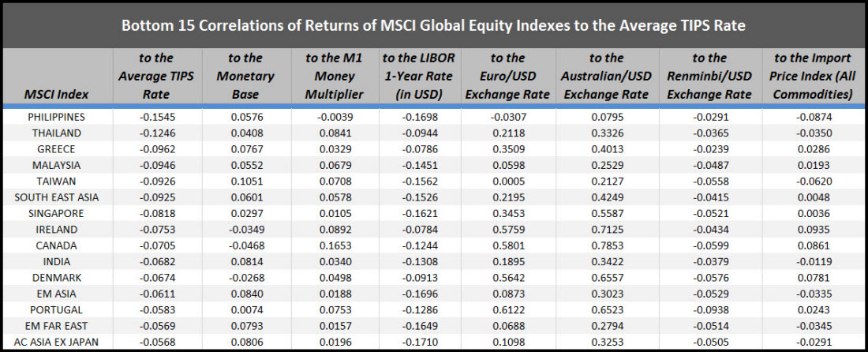Viewport: 868px width, 352px height.
Task: Select the Ireland Import Price value 0.0935
Action: click(815, 230)
